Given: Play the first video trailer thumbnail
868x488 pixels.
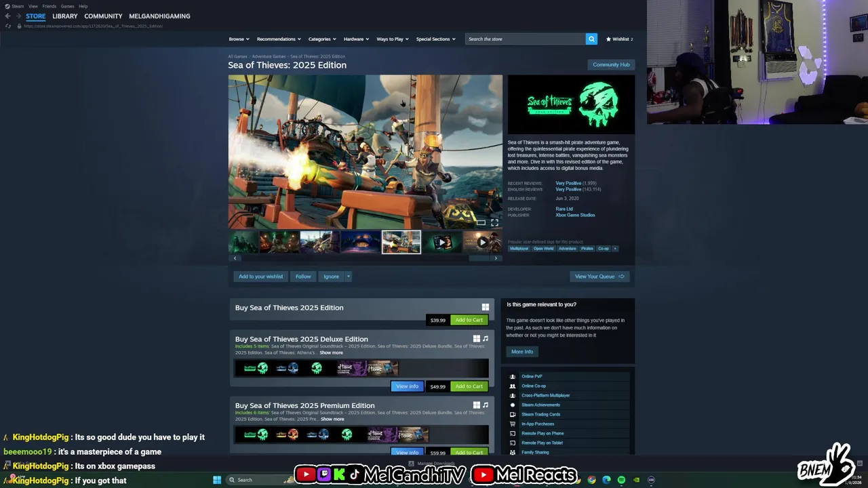Looking at the screenshot, I should coord(441,242).
